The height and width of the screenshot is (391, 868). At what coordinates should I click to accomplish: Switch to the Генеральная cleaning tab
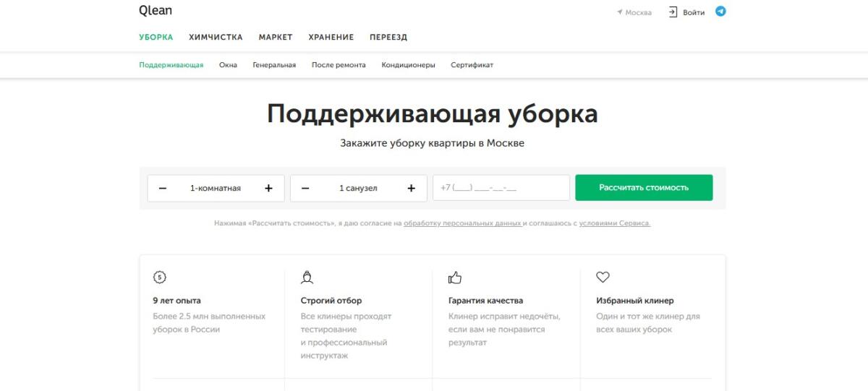(274, 65)
